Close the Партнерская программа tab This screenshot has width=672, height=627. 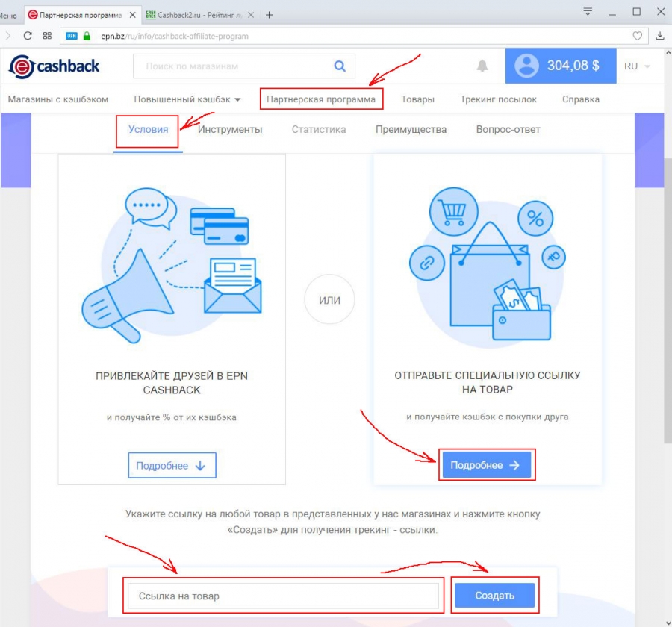[x=133, y=15]
